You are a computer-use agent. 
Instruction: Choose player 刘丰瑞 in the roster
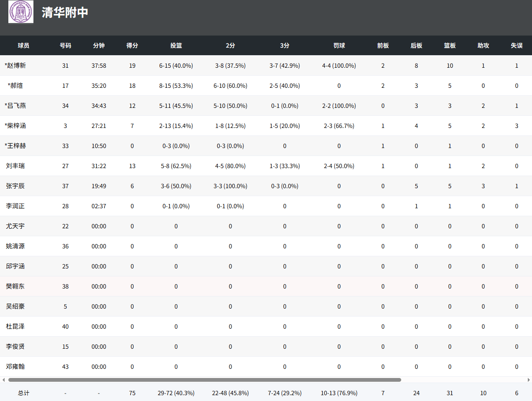point(15,166)
